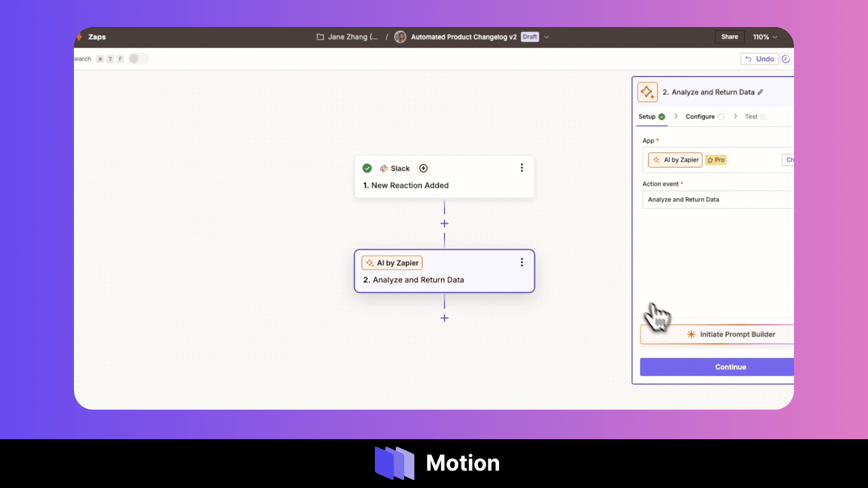Screen dimensions: 868x488
Task: Click the sparkle icon on Initiate Prompt Builder
Action: point(691,335)
